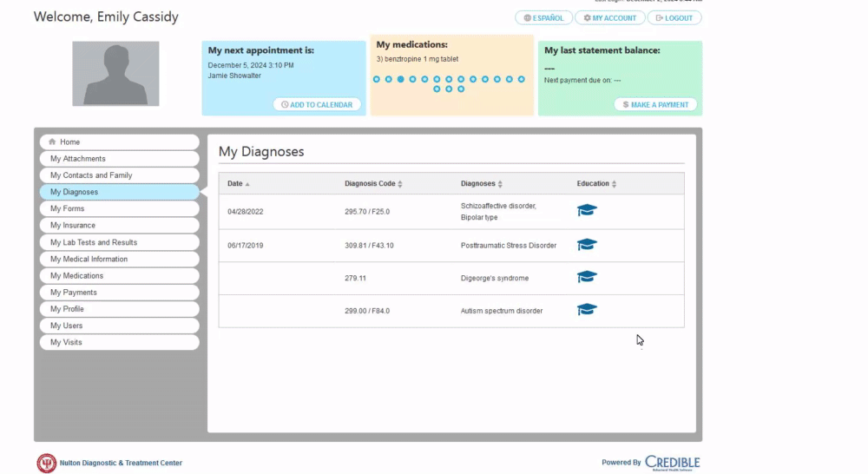Sort table by Date column
Viewport: 868px width, 474px height.
(x=239, y=183)
